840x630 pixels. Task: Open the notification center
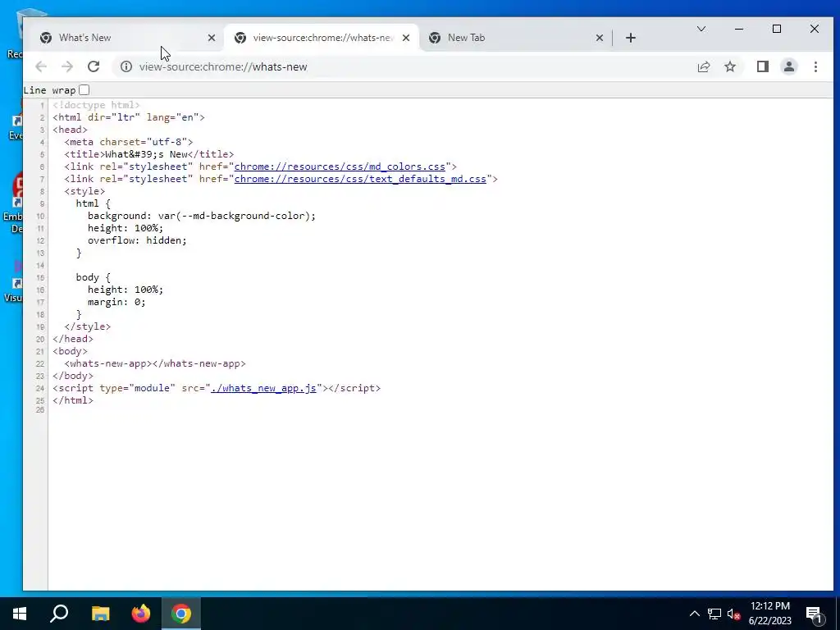[x=814, y=614]
